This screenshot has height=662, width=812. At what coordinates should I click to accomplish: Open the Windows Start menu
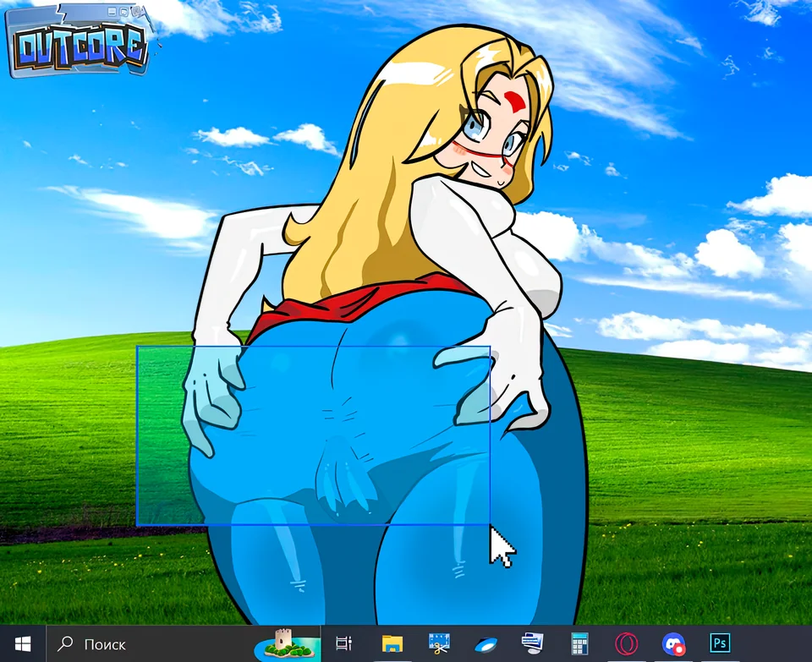click(x=23, y=644)
